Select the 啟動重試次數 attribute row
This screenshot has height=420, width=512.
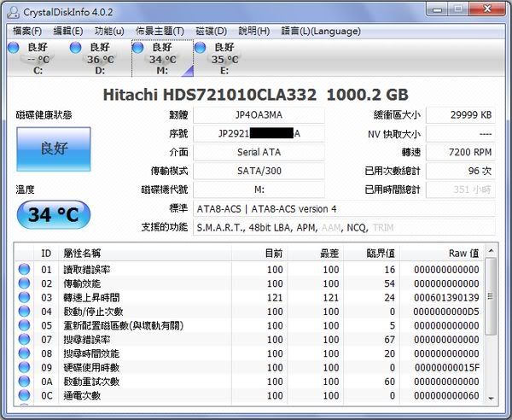pyautogui.click(x=249, y=382)
